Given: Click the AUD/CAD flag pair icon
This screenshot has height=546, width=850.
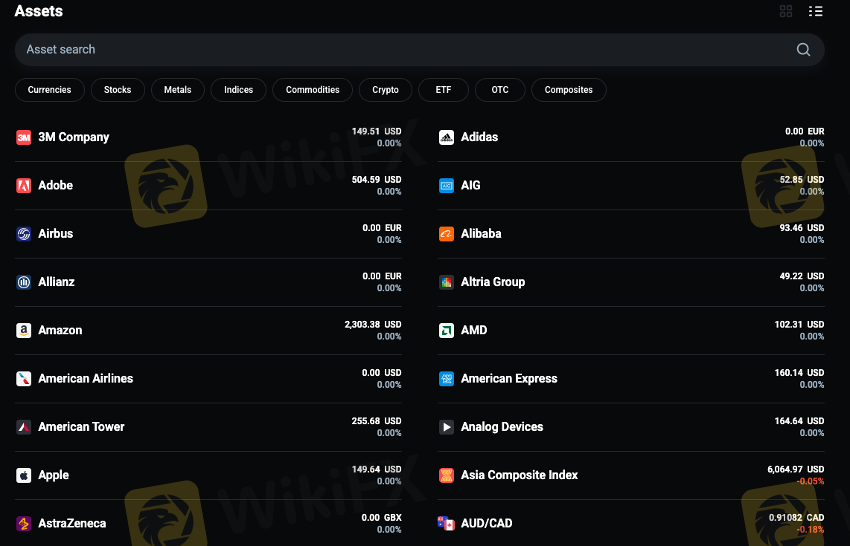Looking at the screenshot, I should coord(446,523).
